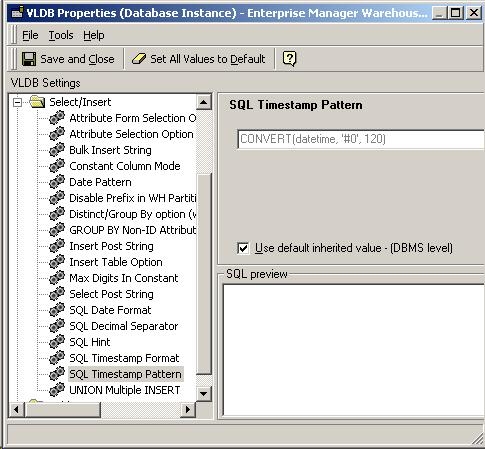Click the gear icon beside Attribute Form Selection

coord(57,118)
